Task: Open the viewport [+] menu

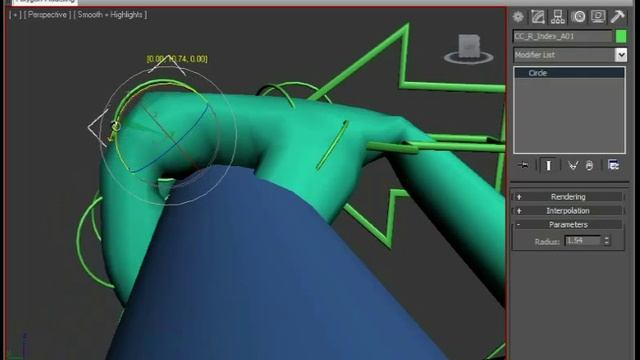Action: (15, 15)
